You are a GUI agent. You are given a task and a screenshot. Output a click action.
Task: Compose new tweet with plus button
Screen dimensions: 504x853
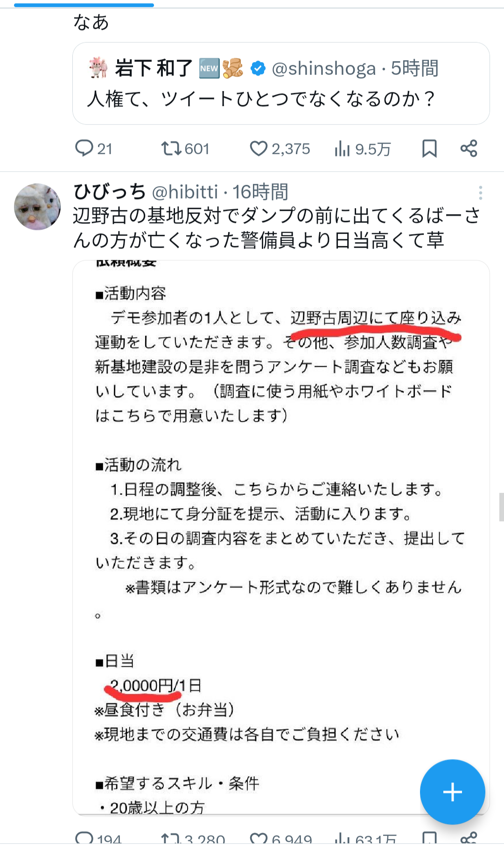point(452,792)
